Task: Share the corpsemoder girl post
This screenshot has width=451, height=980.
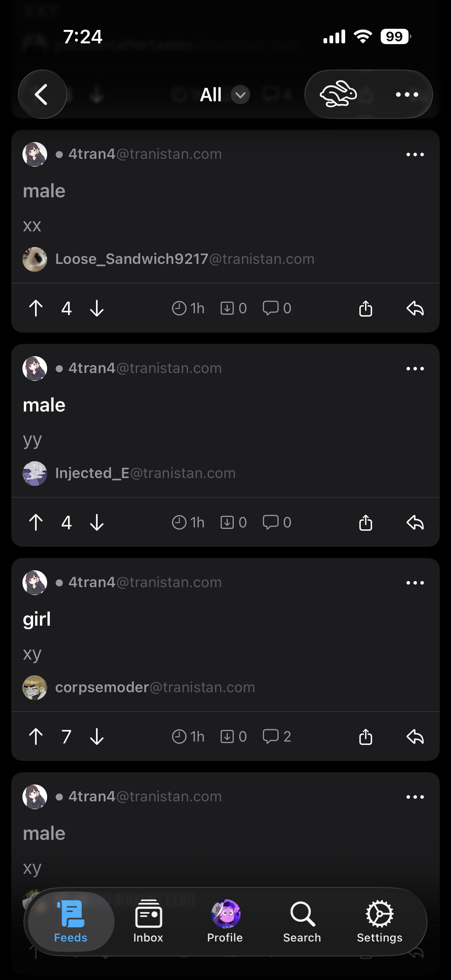Action: pos(365,737)
